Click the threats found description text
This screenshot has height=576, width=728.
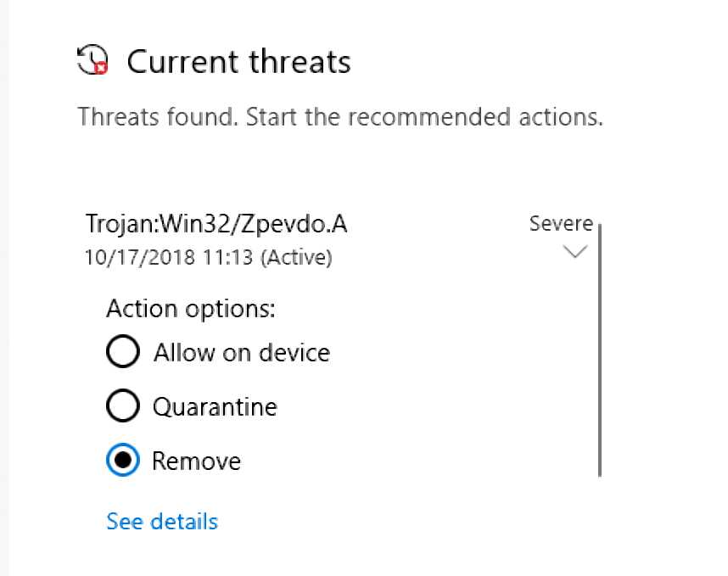pyautogui.click(x=340, y=116)
